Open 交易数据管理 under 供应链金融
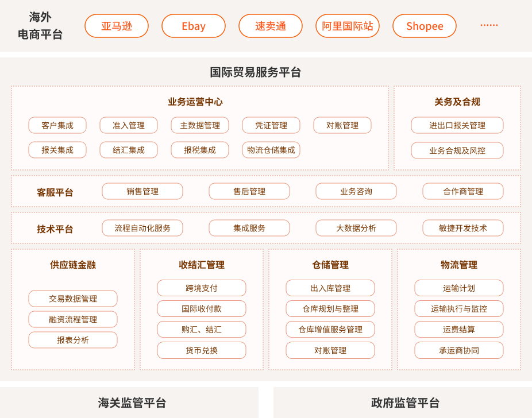 73,299
